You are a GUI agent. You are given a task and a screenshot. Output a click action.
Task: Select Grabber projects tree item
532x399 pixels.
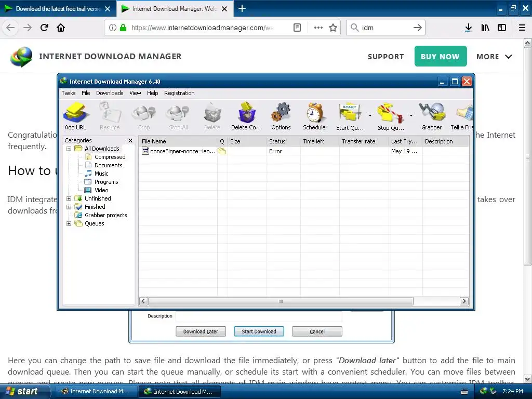pyautogui.click(x=105, y=215)
